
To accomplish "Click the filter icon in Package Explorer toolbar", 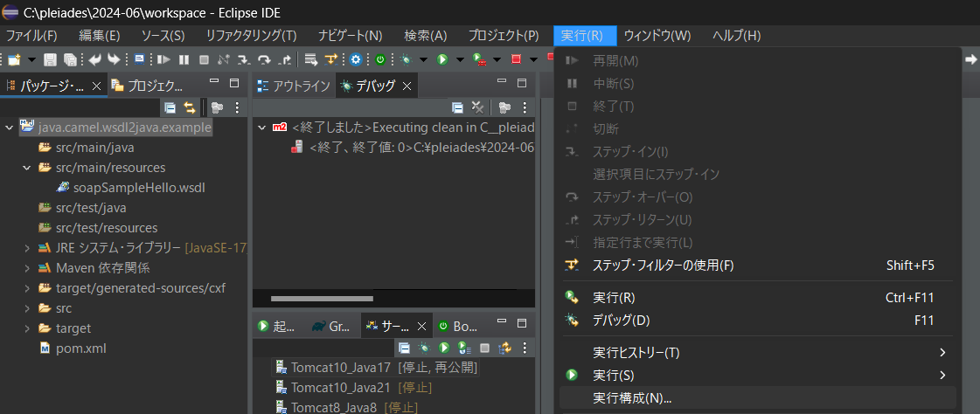I will (x=217, y=107).
